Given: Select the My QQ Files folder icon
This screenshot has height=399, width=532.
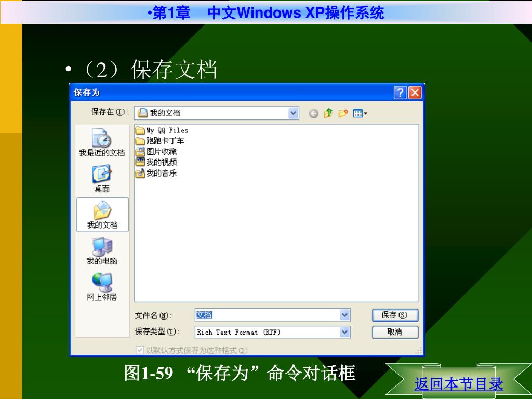Looking at the screenshot, I should click(140, 130).
